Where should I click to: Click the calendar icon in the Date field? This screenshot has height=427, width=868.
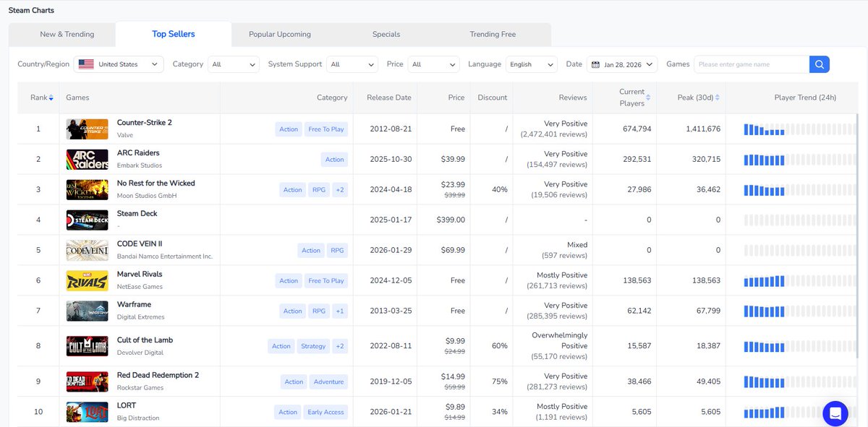(596, 64)
